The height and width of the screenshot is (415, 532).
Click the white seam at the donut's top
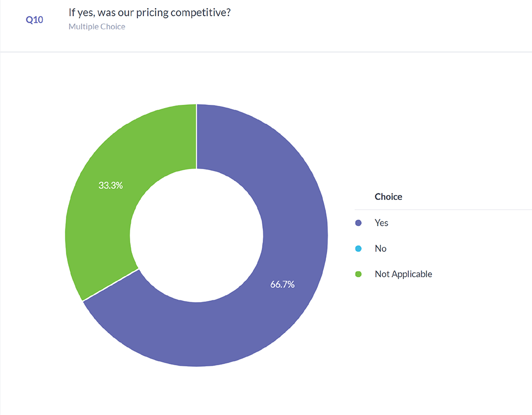pyautogui.click(x=196, y=135)
